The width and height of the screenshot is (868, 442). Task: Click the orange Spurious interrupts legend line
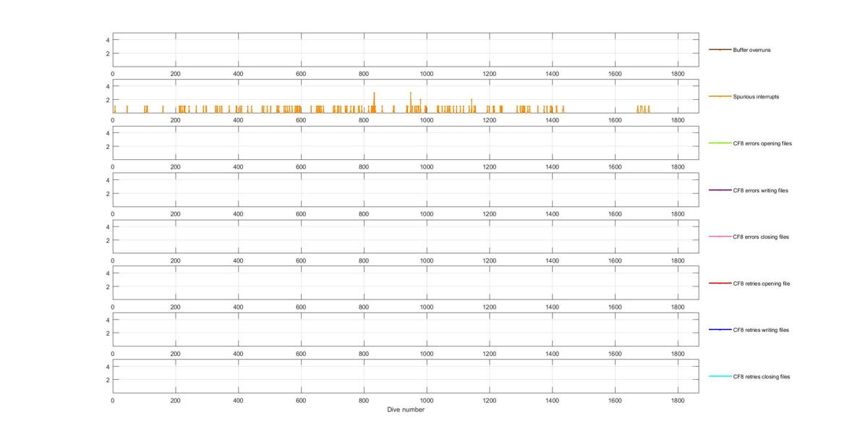tap(720, 97)
